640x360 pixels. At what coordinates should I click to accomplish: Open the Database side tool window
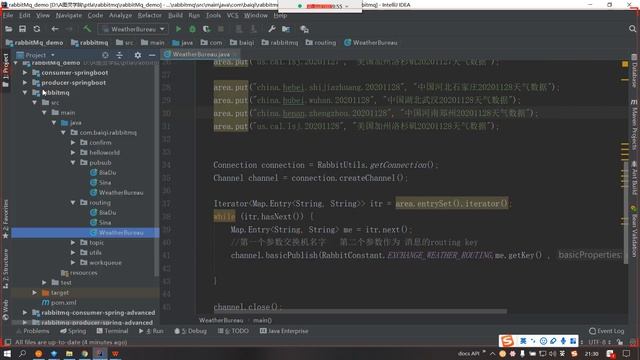(634, 71)
